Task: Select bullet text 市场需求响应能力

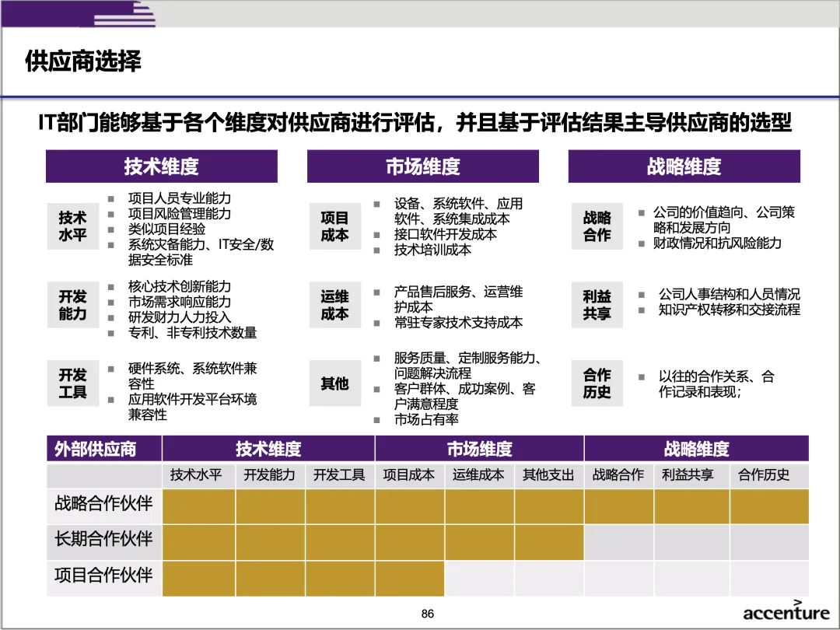Action: [180, 302]
